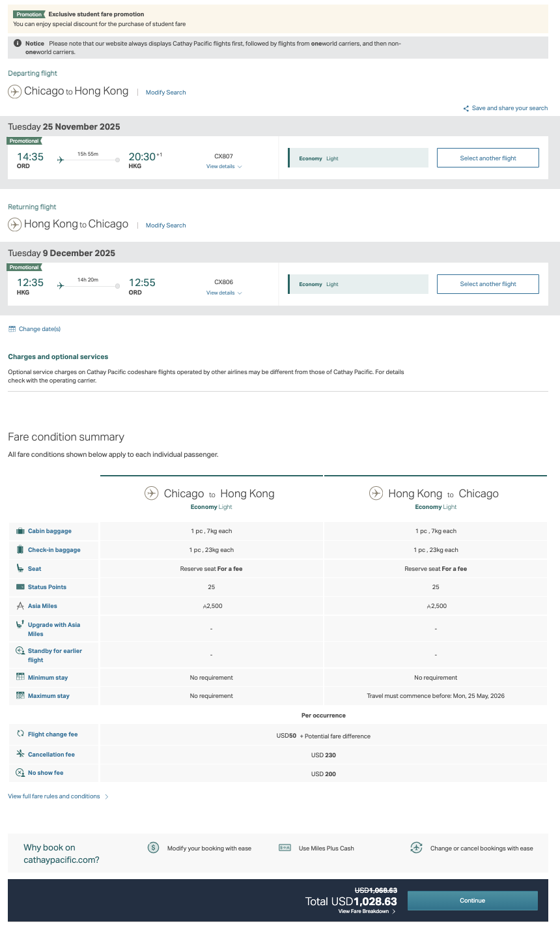Image resolution: width=560 pixels, height=928 pixels.
Task: Click the Notice info icon
Action: (18, 44)
